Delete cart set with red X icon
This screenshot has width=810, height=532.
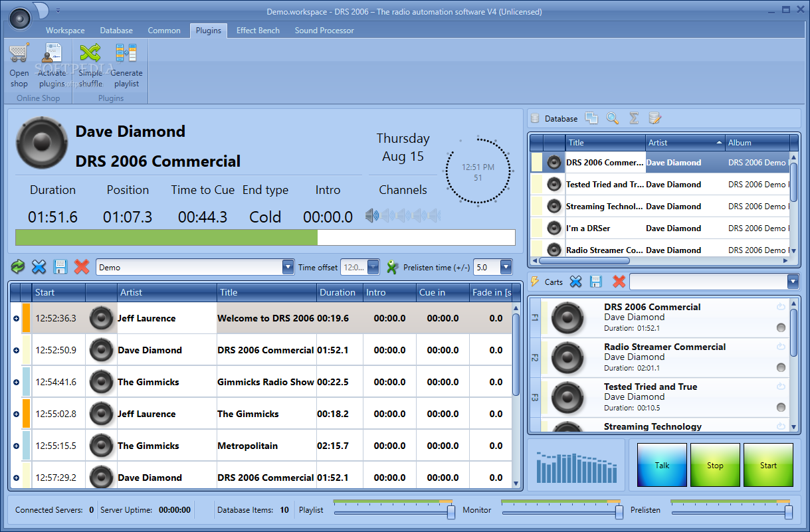[x=619, y=282]
